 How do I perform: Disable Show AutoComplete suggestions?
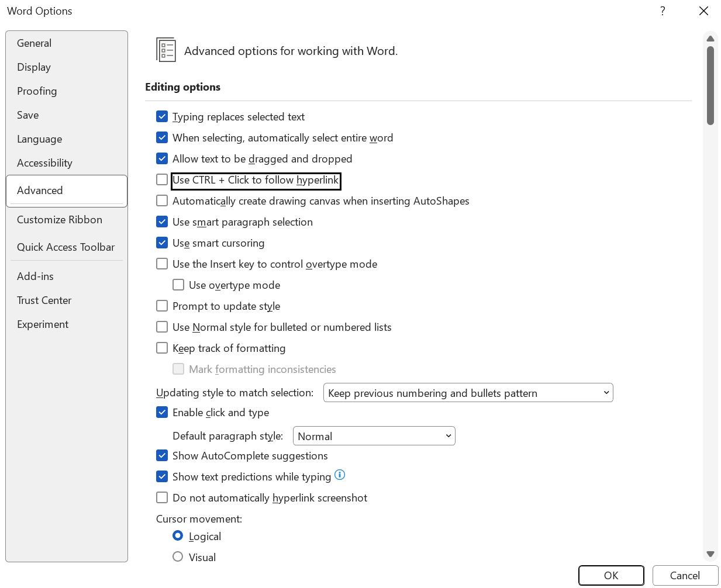[x=162, y=456]
